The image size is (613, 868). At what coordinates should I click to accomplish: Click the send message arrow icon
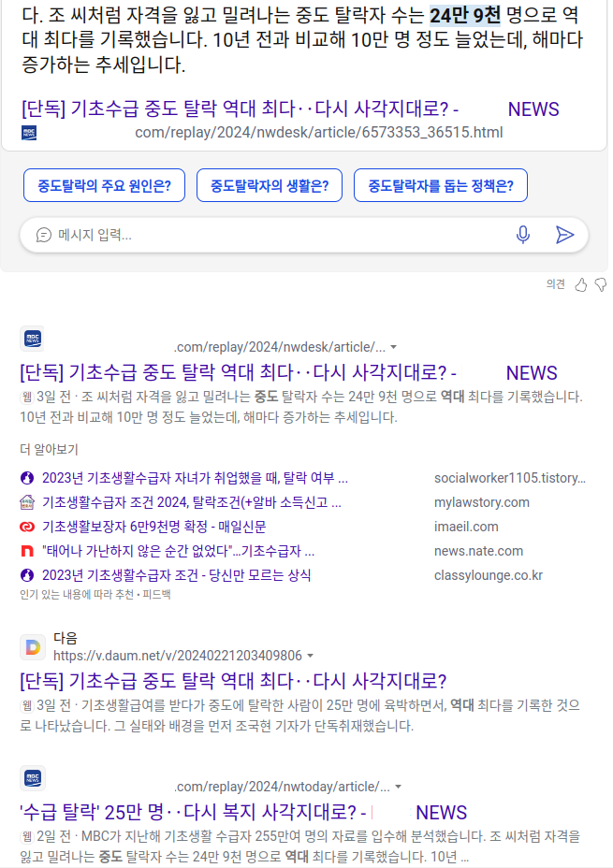[x=564, y=235]
